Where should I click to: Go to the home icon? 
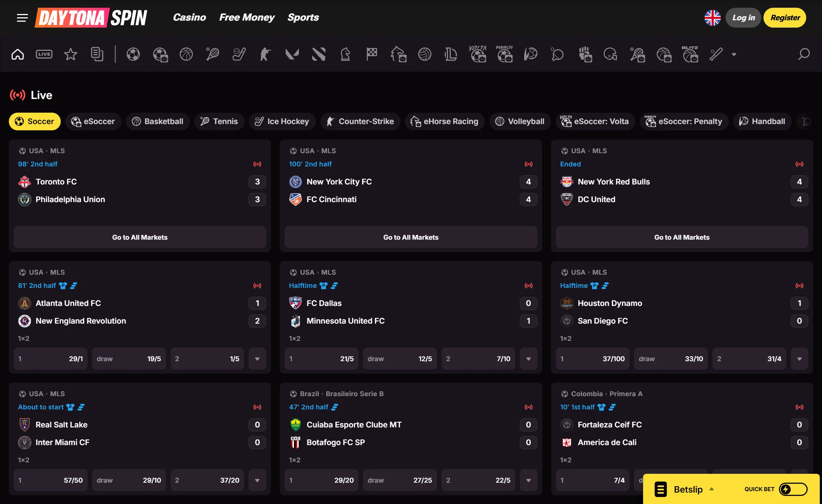(x=18, y=54)
